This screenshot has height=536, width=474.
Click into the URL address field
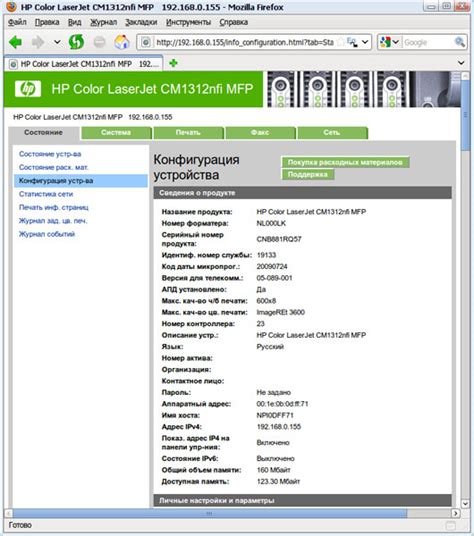[244, 42]
